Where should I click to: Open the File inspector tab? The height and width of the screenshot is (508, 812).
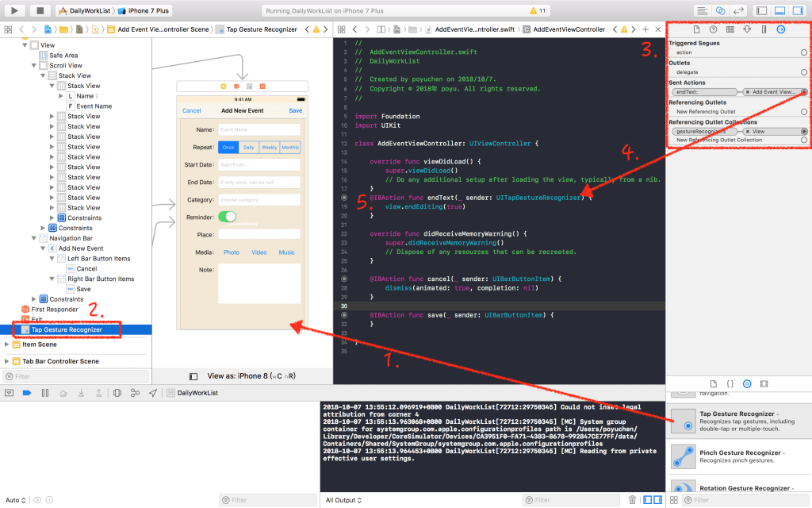[696, 29]
